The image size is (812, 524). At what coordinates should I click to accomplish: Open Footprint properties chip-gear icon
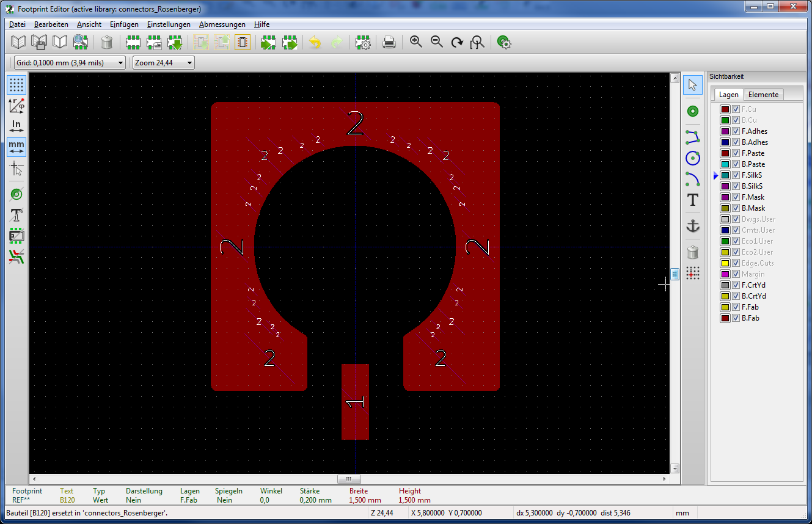[363, 42]
